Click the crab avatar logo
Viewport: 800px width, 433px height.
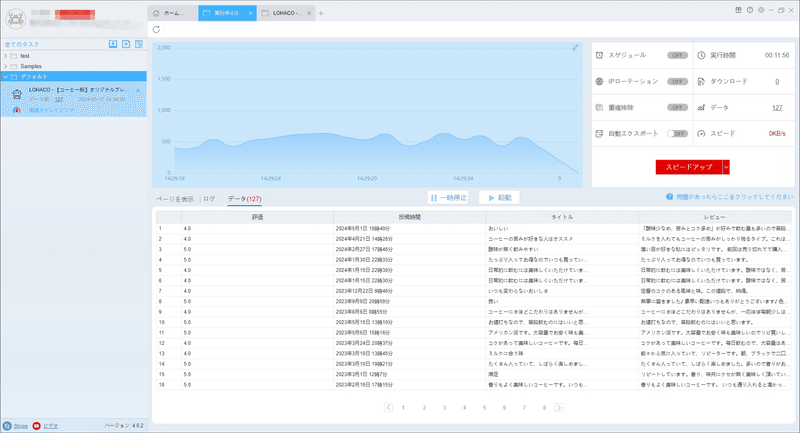click(x=16, y=19)
